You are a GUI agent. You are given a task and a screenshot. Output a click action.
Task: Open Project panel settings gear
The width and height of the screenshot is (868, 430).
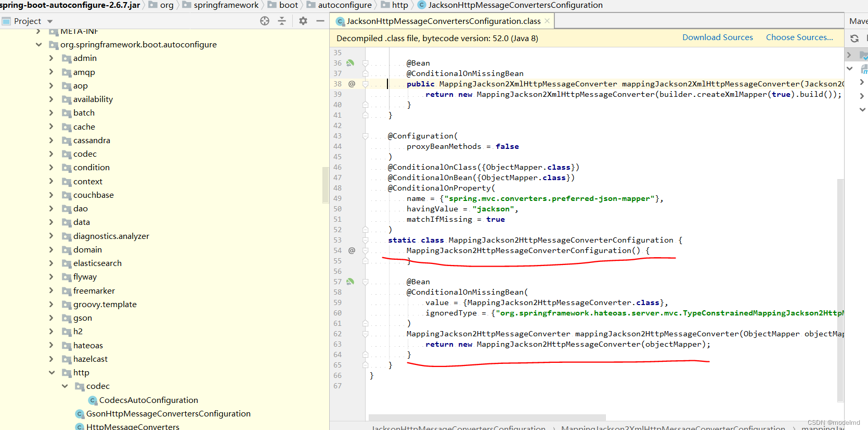(303, 21)
